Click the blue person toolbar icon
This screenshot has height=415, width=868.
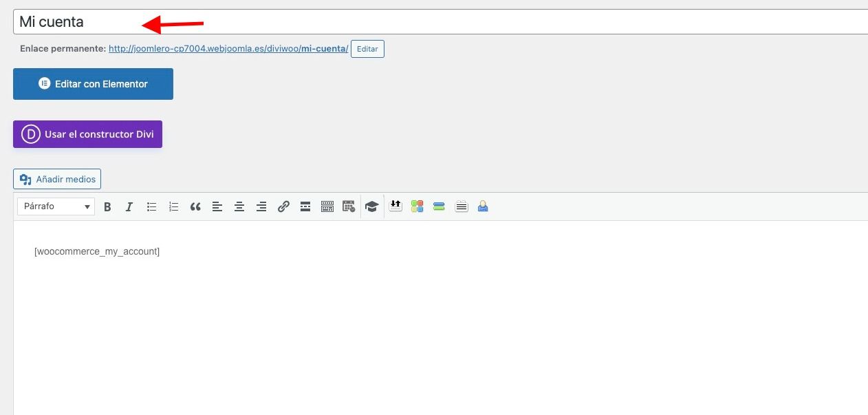483,206
